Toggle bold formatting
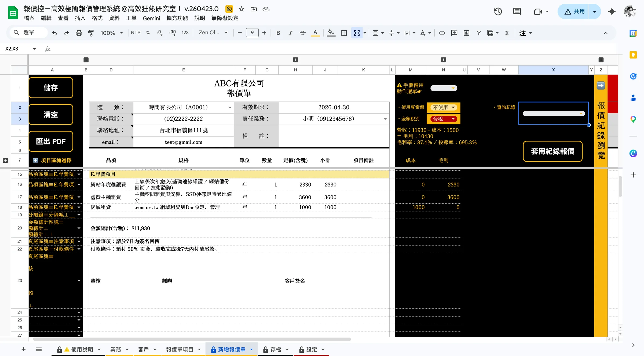This screenshot has width=644, height=356. [278, 33]
